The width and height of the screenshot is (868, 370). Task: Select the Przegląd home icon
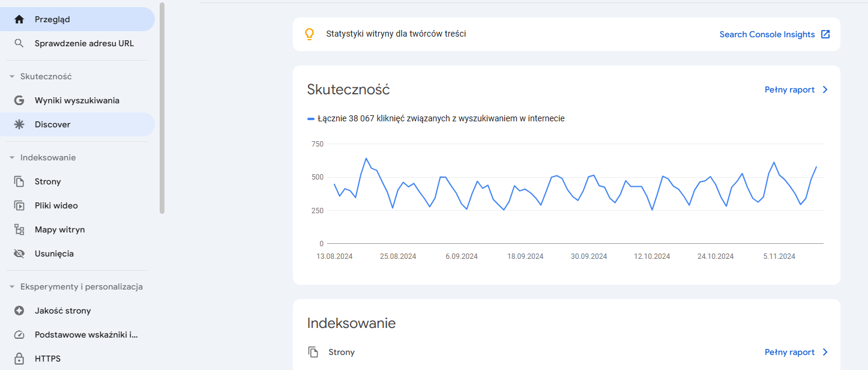click(19, 19)
